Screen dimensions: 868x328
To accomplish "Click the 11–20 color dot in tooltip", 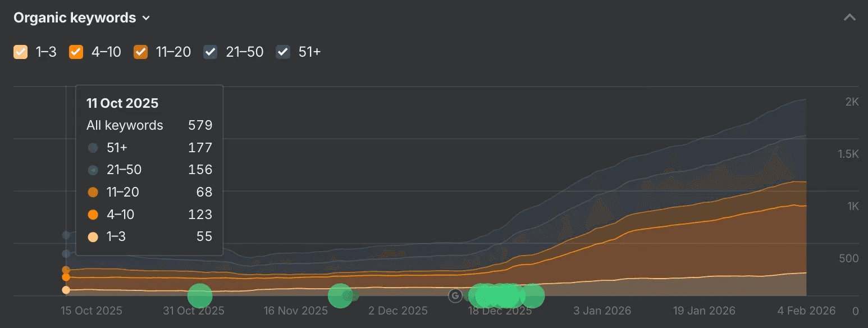I will (93, 193).
